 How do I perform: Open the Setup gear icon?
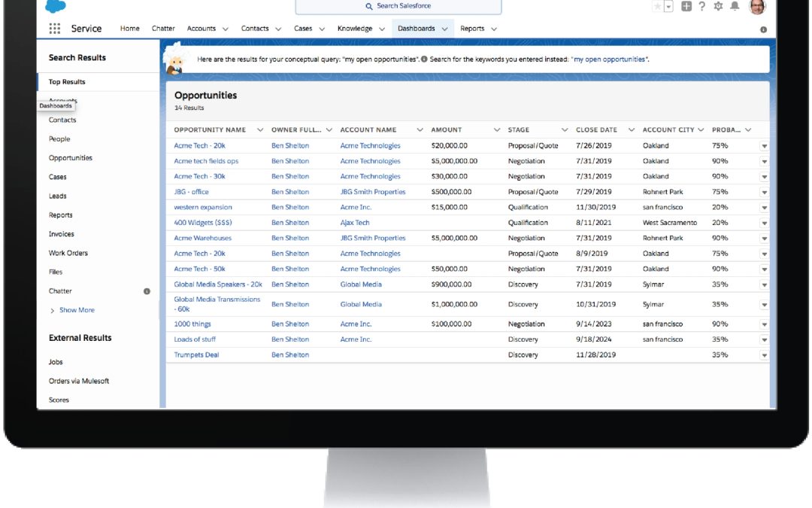(718, 6)
